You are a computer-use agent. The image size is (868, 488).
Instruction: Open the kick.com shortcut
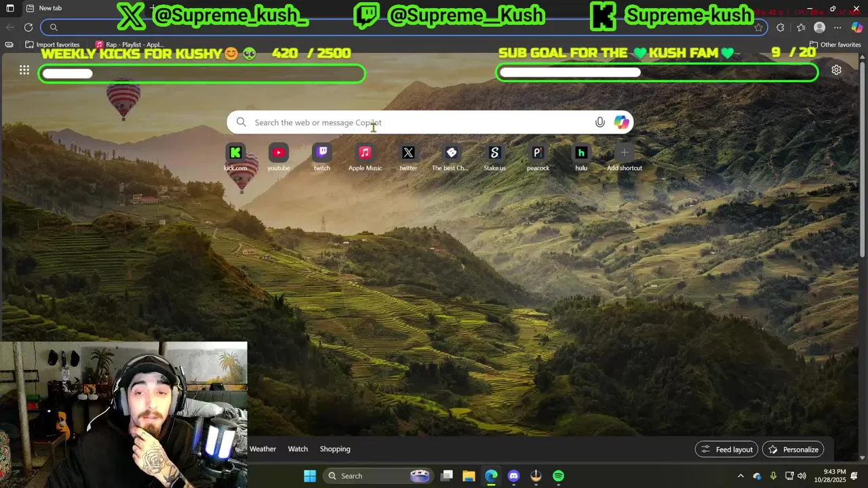pyautogui.click(x=235, y=157)
